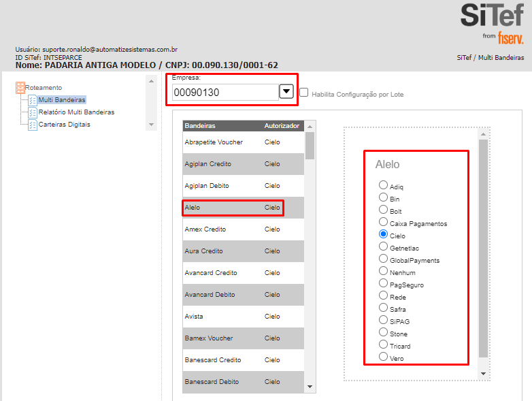Click the Alelo heading in authorizer panel
Viewport: 532px width, 401px height.
pos(387,164)
